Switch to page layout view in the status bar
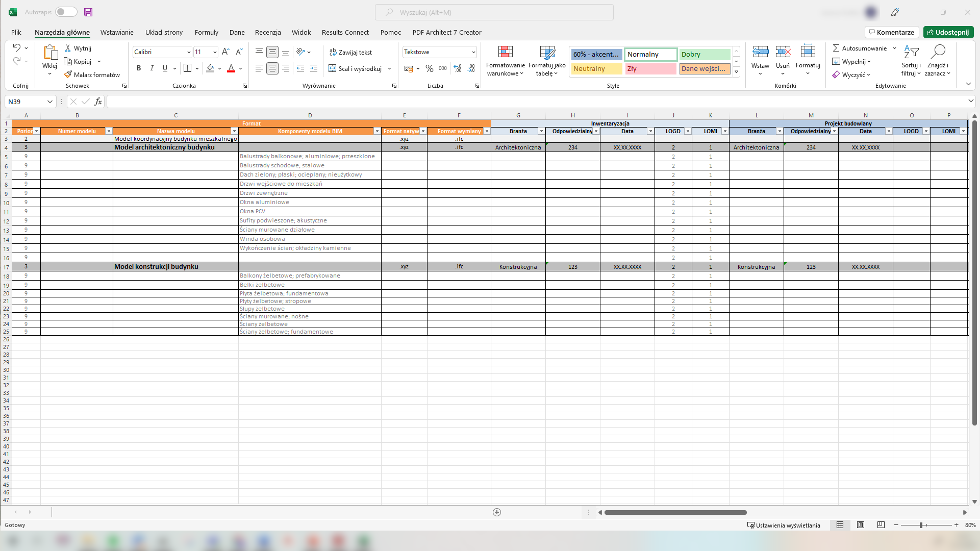Screen dimensions: 980x551 coord(861,525)
